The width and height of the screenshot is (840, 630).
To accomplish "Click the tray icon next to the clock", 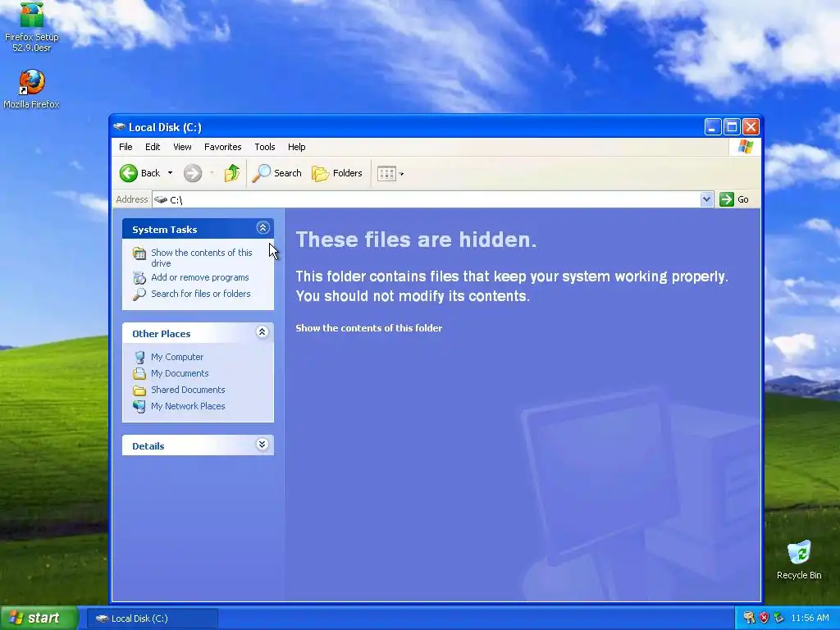I will coord(779,618).
